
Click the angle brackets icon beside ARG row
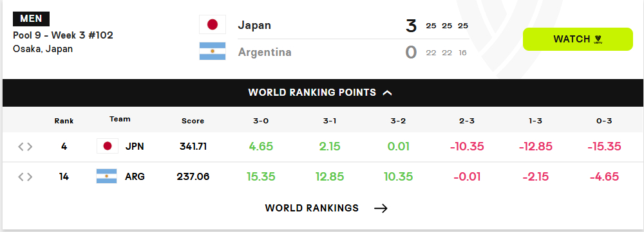click(x=25, y=177)
